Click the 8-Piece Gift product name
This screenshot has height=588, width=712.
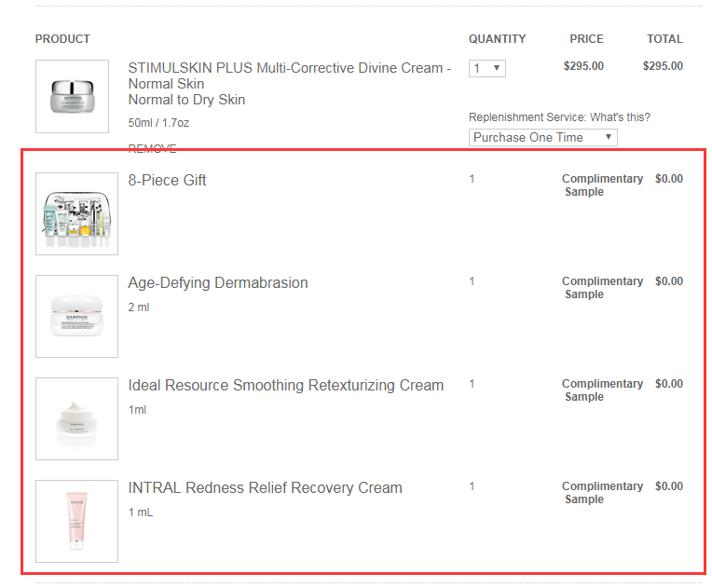click(167, 180)
